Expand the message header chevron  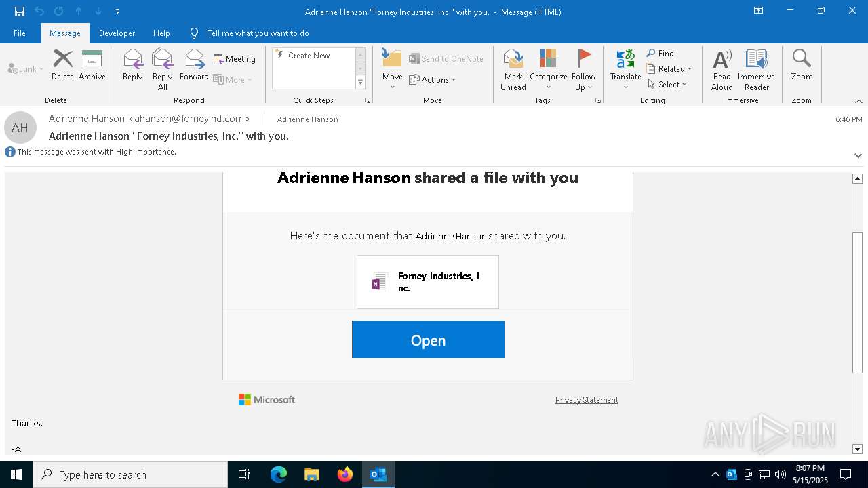[858, 155]
